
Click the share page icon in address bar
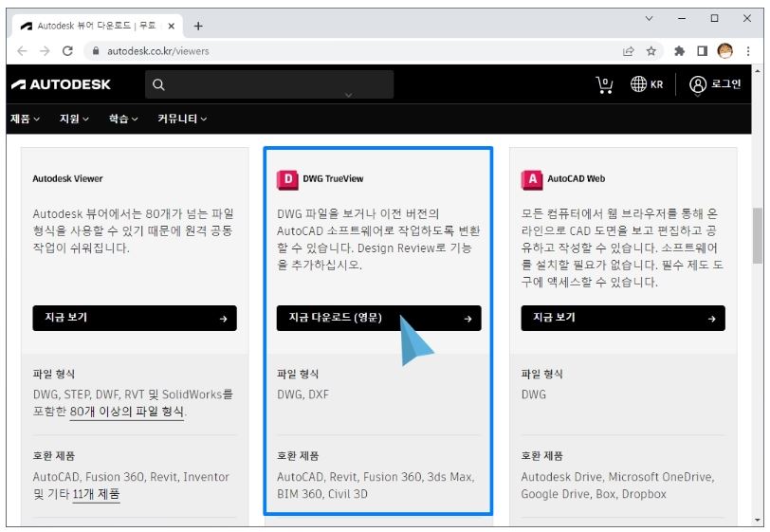(x=628, y=51)
